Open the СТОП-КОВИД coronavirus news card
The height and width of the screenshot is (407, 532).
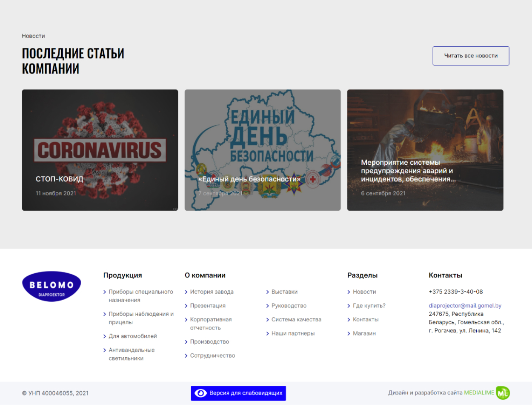click(100, 150)
